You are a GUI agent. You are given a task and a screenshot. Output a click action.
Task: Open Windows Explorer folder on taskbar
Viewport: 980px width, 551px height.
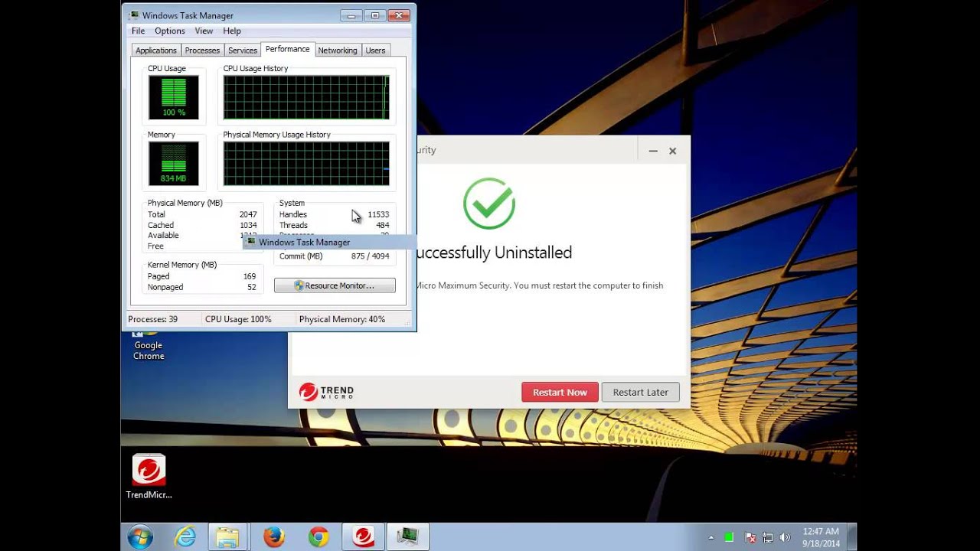point(227,537)
